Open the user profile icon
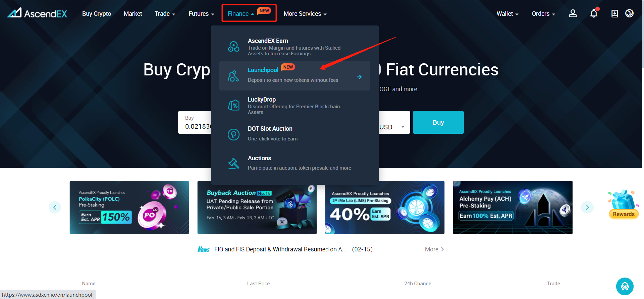 point(573,13)
